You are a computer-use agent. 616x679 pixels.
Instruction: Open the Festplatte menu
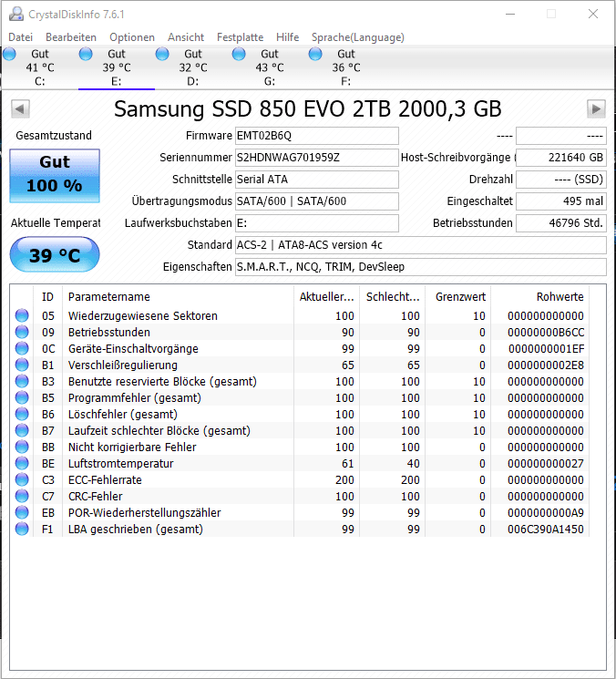point(240,37)
